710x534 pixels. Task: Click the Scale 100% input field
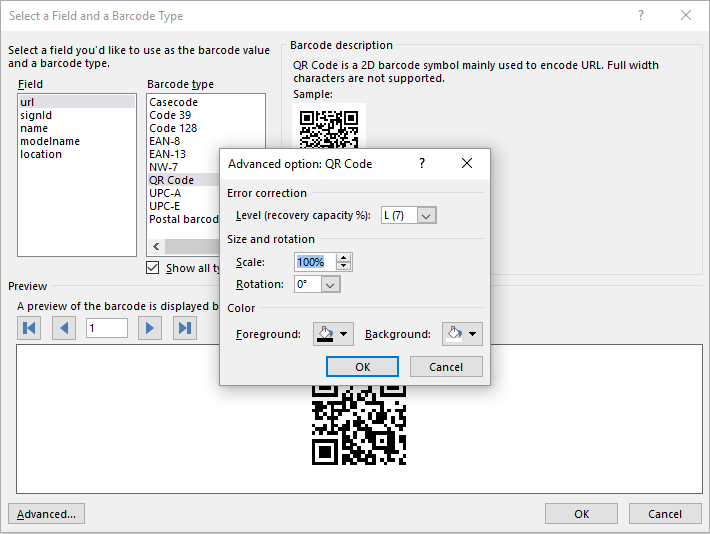click(x=315, y=262)
